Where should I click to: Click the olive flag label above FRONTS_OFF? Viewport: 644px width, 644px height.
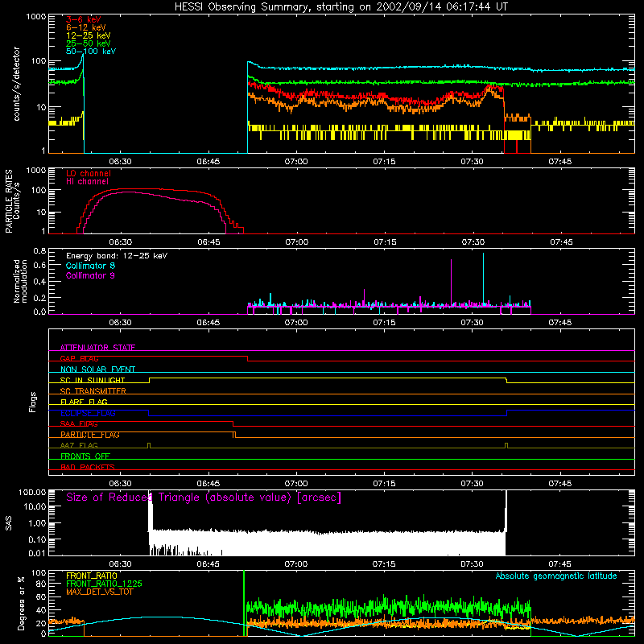79,445
